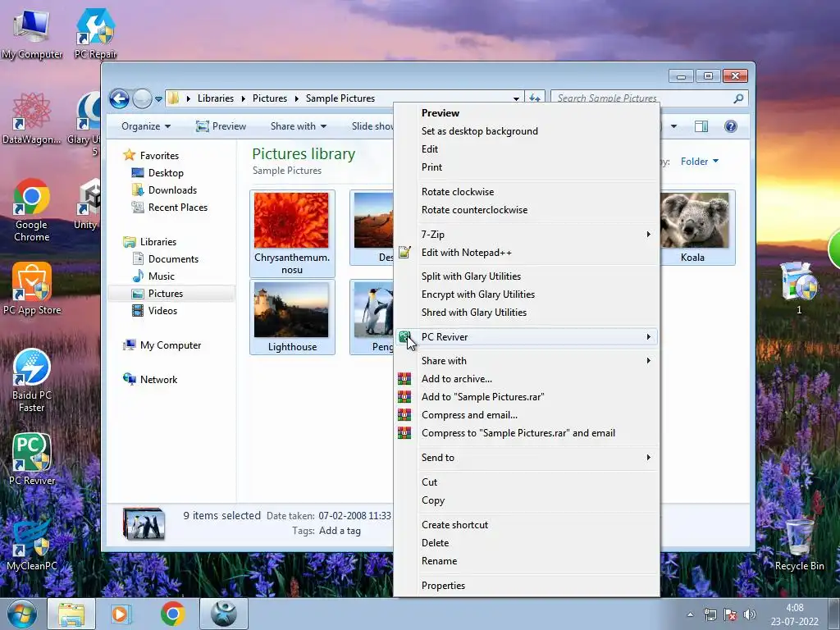
Task: Open PC Reviver desktop shortcut
Action: 32,459
